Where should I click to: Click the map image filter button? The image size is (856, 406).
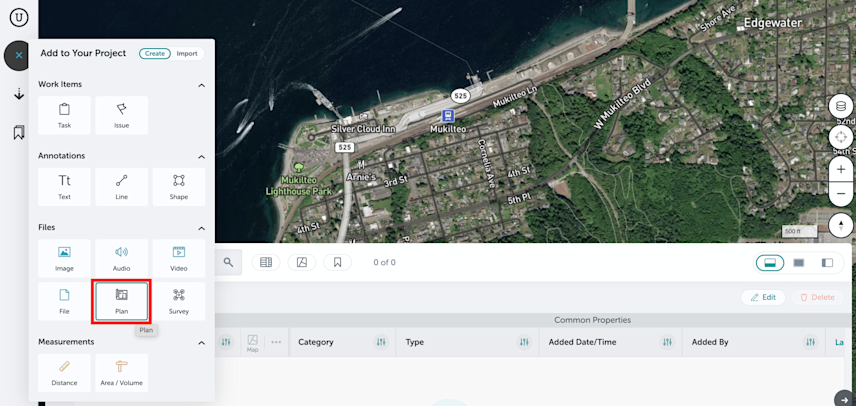point(302,262)
